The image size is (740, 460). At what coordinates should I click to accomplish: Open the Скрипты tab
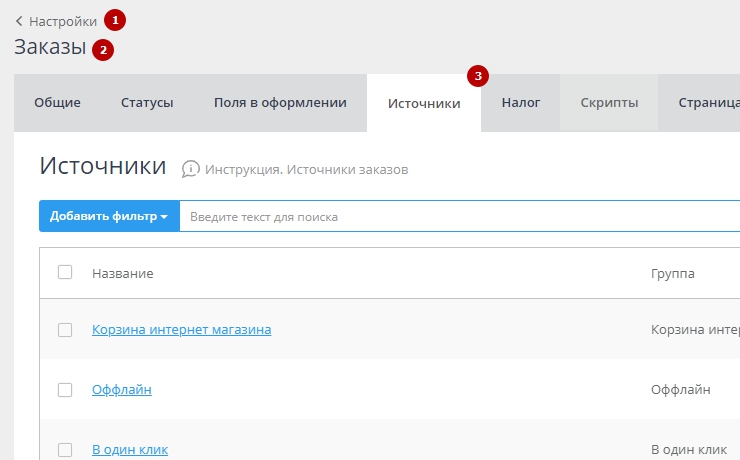point(609,103)
